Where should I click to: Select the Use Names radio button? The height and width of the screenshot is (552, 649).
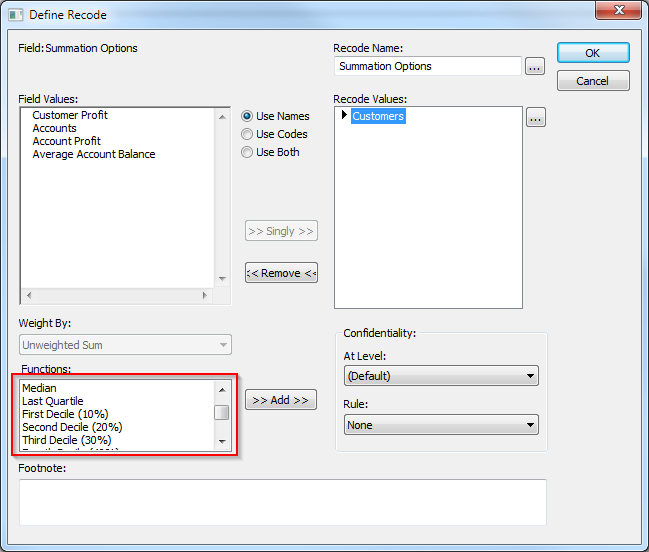pos(247,116)
